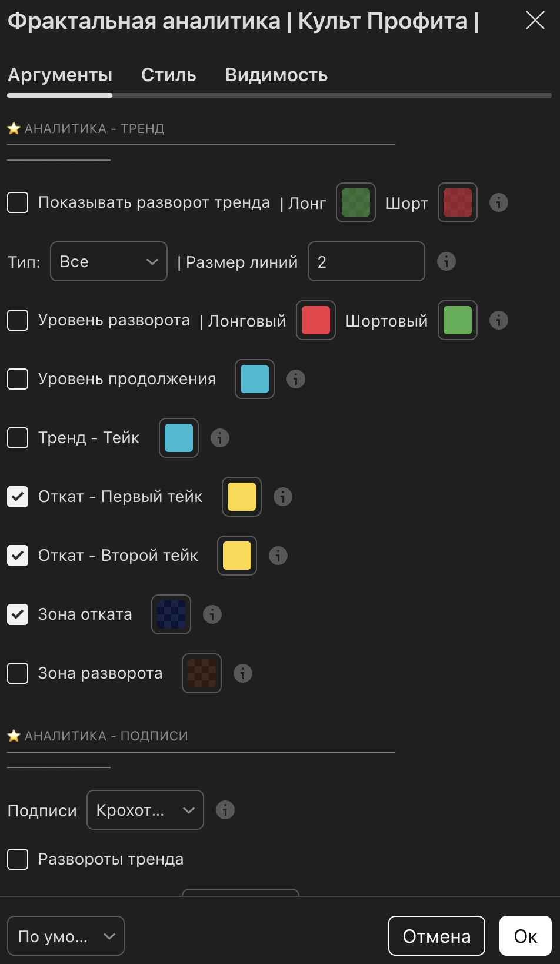Expand the Подписи size dropdown

point(145,810)
